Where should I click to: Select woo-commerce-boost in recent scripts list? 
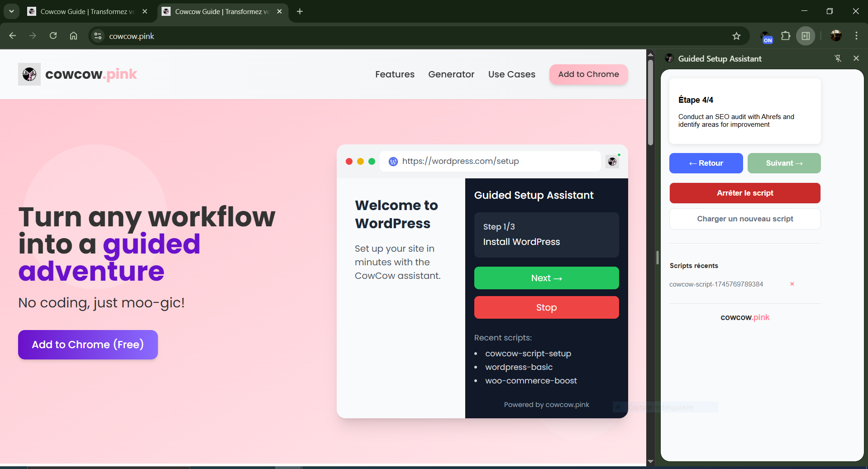(x=531, y=381)
